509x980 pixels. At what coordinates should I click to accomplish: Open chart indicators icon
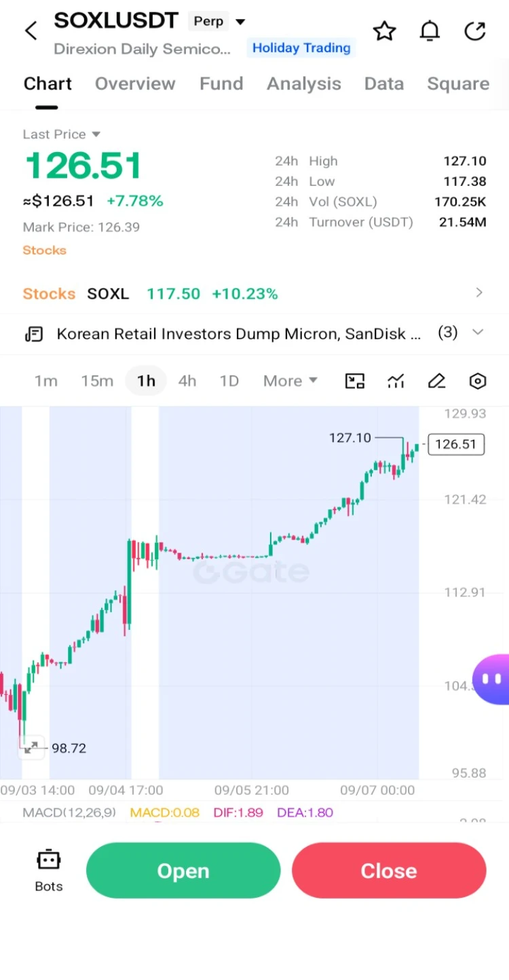(x=396, y=381)
